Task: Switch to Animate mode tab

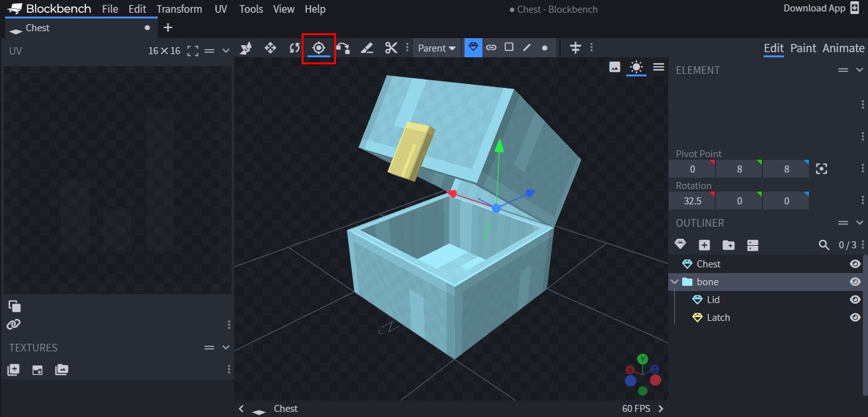Action: click(843, 48)
